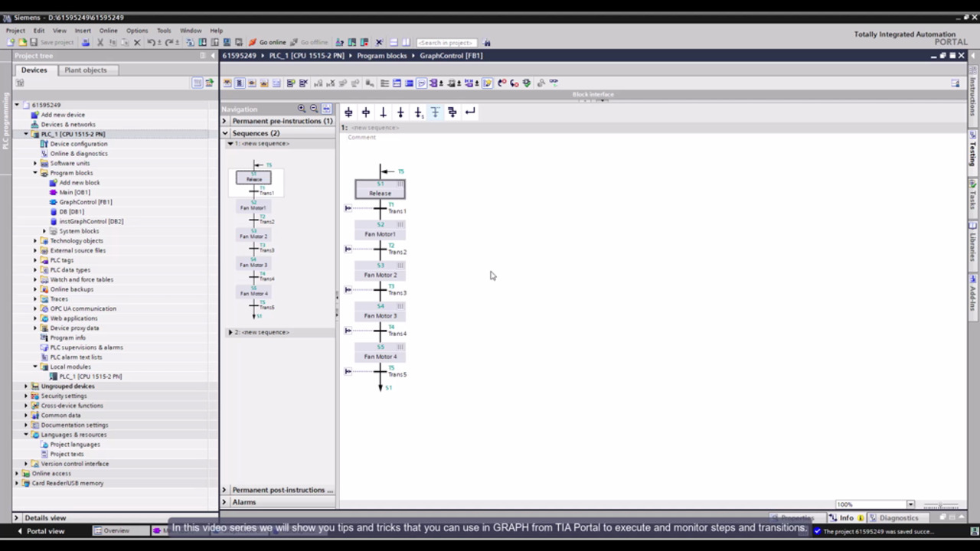980x551 pixels.
Task: Click the first step-and-transition insert icon
Action: [x=348, y=112]
